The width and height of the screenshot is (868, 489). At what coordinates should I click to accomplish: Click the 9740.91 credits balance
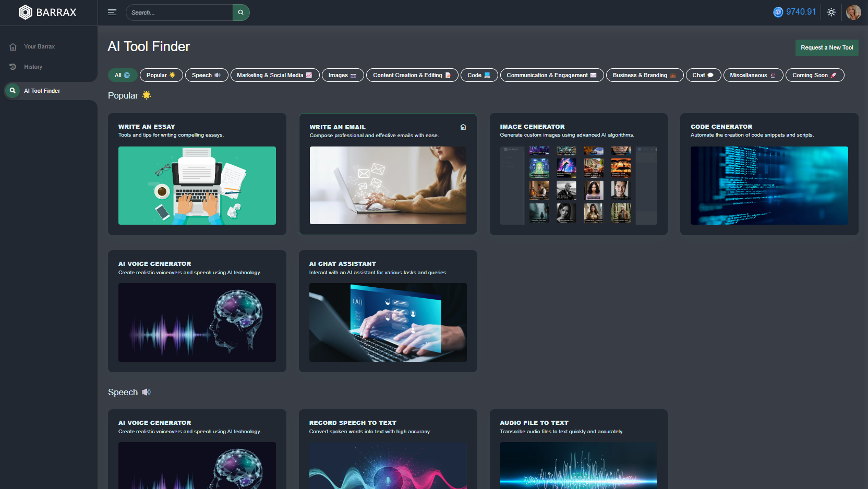click(x=801, y=12)
